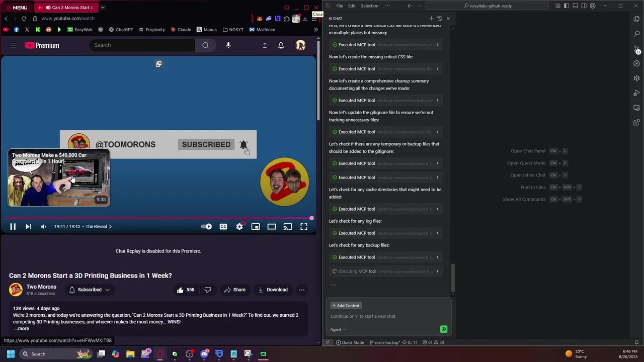Viewport: 644px width, 362px height.
Task: Expand the running Executing MCP tool entry
Action: [x=386, y=271]
